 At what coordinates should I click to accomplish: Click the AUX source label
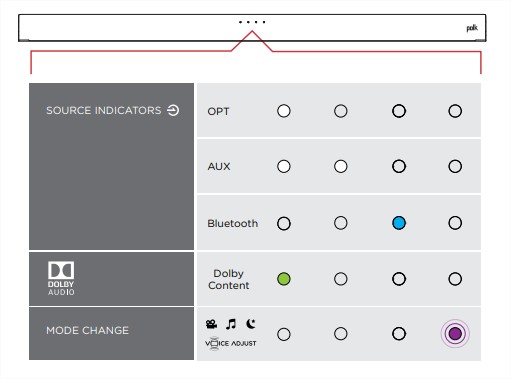click(x=219, y=166)
